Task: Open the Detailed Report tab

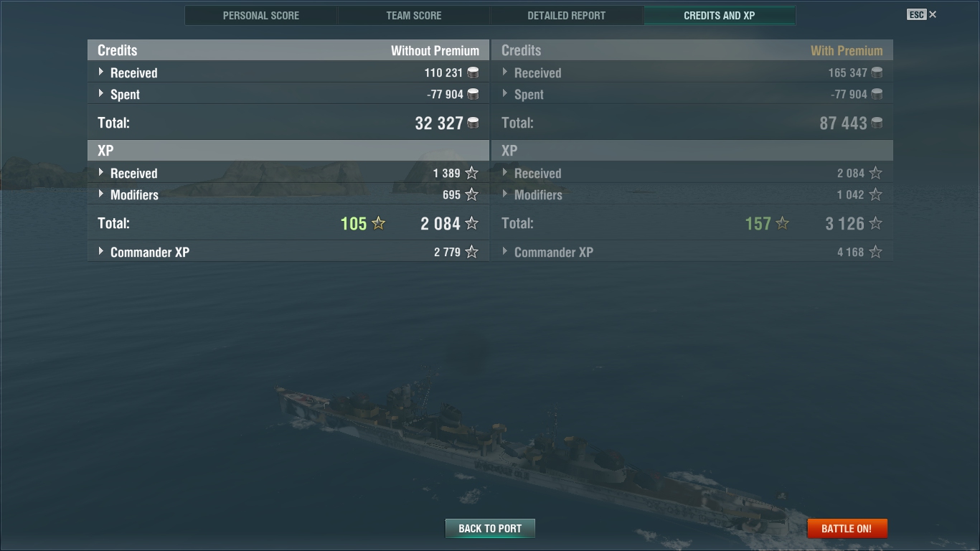Action: point(567,15)
